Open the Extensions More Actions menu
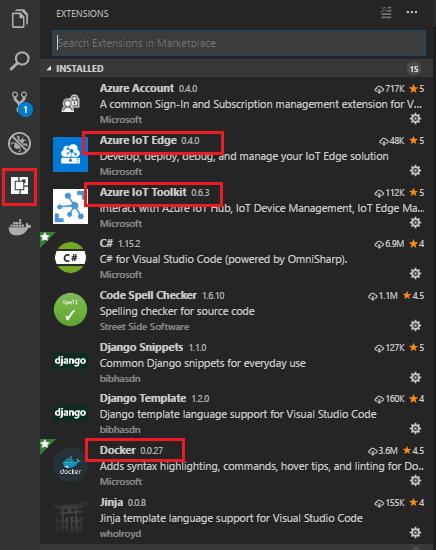436x550 pixels. coord(412,12)
